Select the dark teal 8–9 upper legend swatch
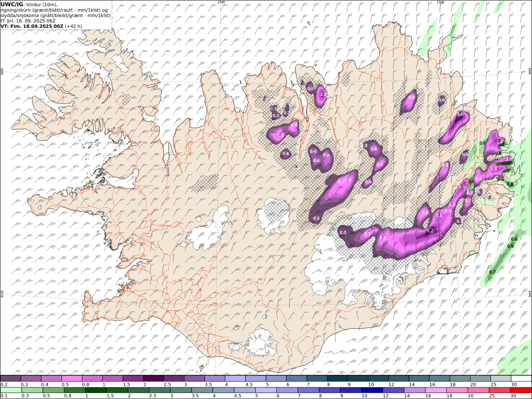 click(337, 379)
